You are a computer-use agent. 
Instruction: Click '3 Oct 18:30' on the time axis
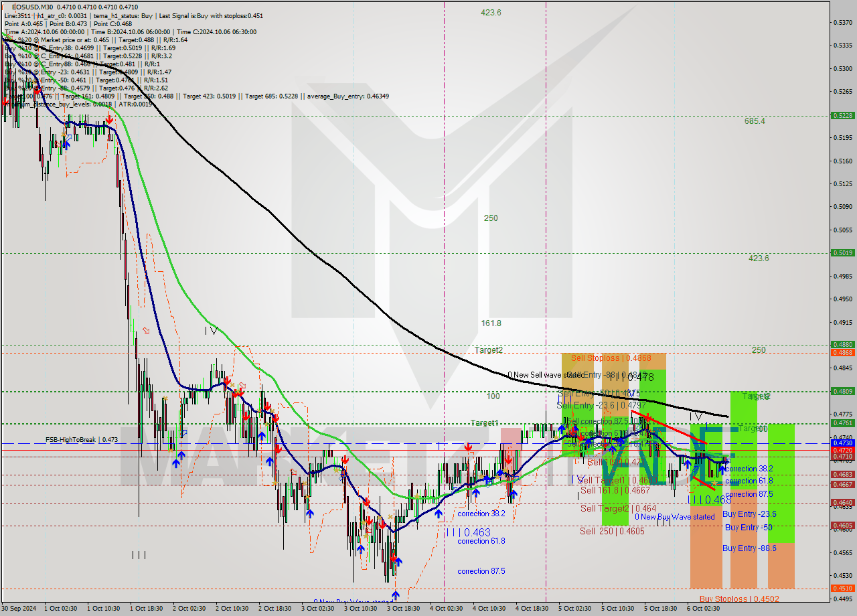(403, 609)
